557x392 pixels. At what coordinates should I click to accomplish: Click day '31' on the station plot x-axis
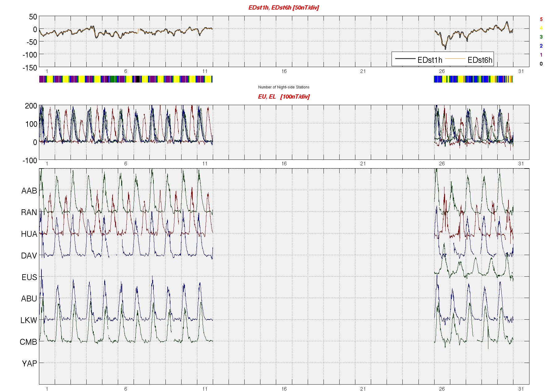(521, 389)
